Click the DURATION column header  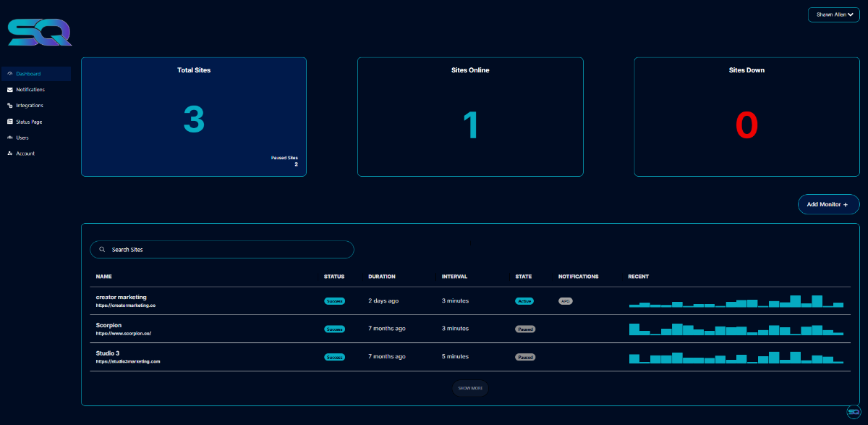(x=382, y=277)
